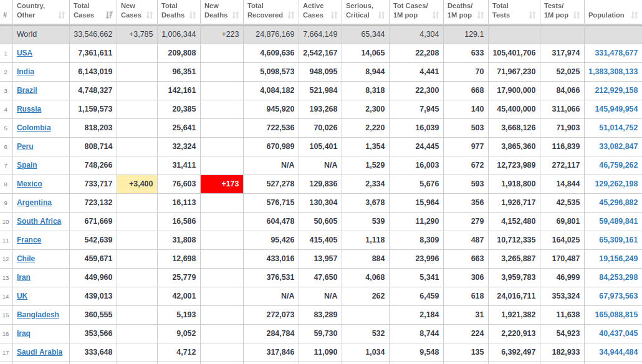Open the South Africa country link
The height and width of the screenshot is (364, 642).
coord(39,221)
